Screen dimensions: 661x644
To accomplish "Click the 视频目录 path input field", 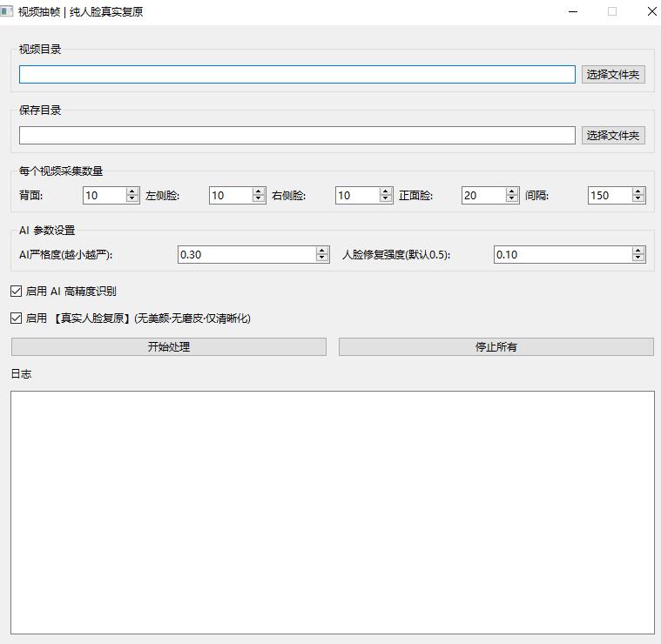I will coord(297,75).
